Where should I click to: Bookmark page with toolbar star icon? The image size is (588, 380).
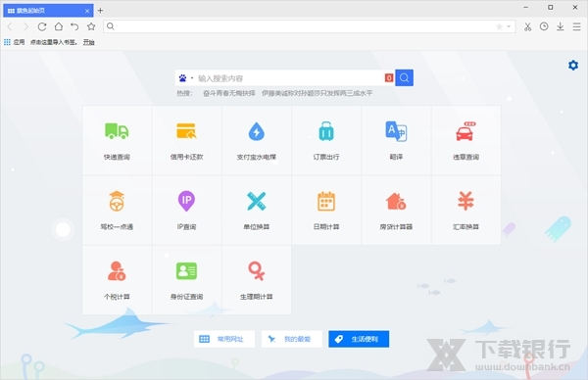[x=91, y=26]
